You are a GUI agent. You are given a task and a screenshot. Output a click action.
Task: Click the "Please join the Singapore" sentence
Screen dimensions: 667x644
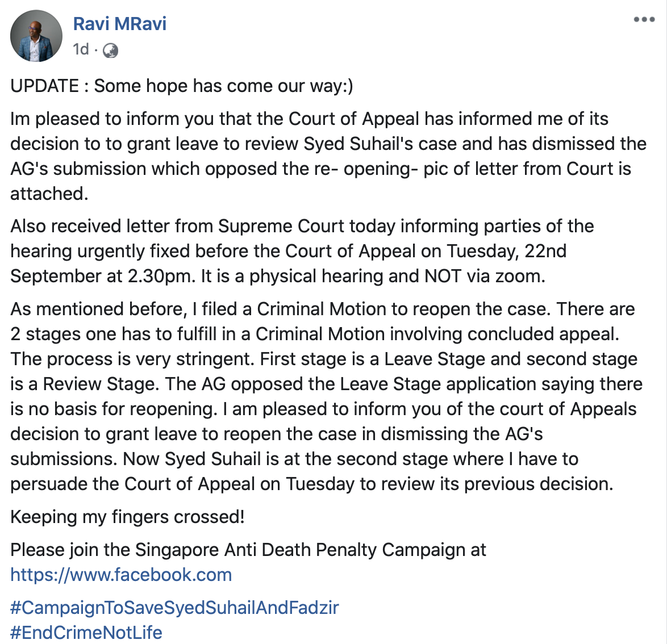[x=248, y=550]
